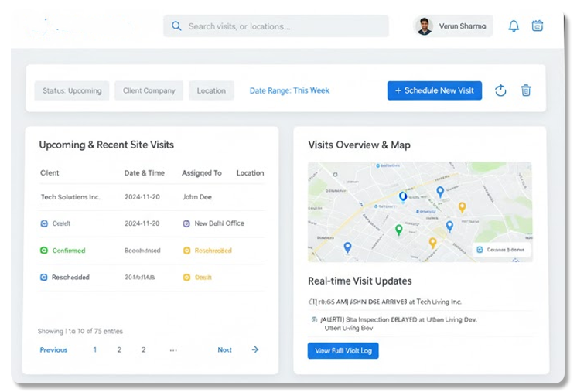Open the Verun Sharma profile menu

tap(453, 26)
